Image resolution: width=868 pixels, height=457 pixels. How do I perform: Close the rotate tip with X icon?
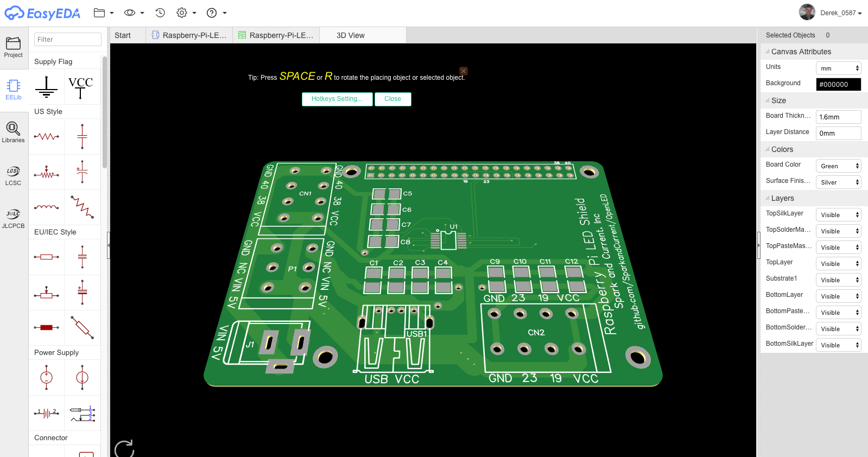click(x=464, y=71)
